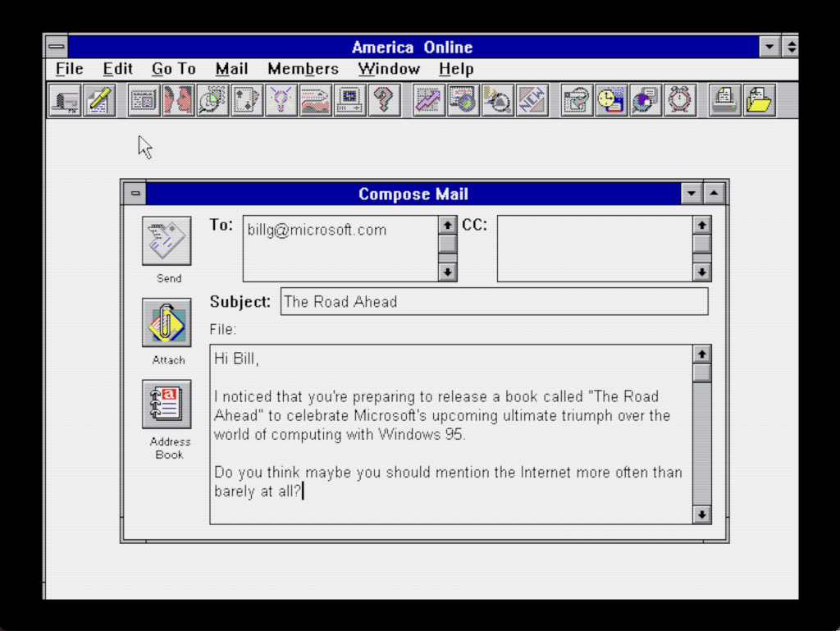This screenshot has height=631, width=840.
Task: Click the message body up scroll arrow
Action: click(x=702, y=354)
